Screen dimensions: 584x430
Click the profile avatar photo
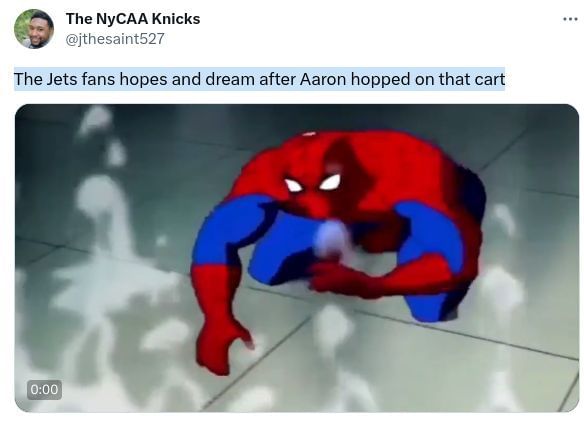click(34, 29)
